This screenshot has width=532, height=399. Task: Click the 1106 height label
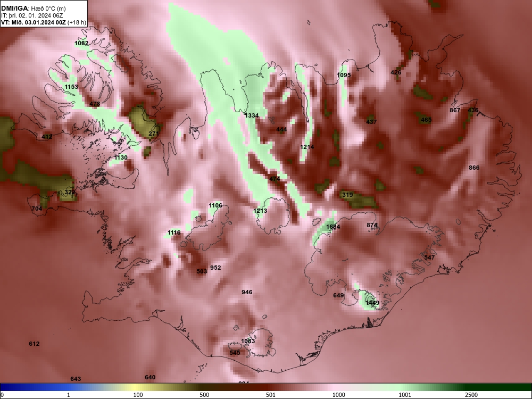(x=215, y=205)
